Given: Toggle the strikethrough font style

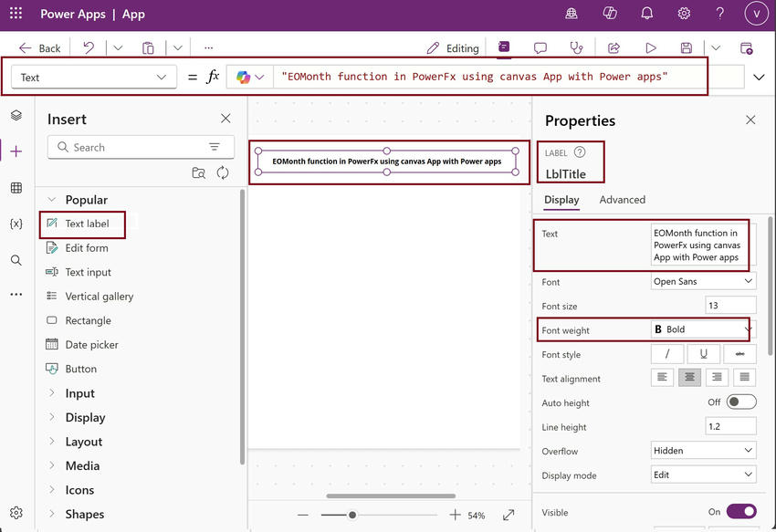Looking at the screenshot, I should pyautogui.click(x=739, y=354).
